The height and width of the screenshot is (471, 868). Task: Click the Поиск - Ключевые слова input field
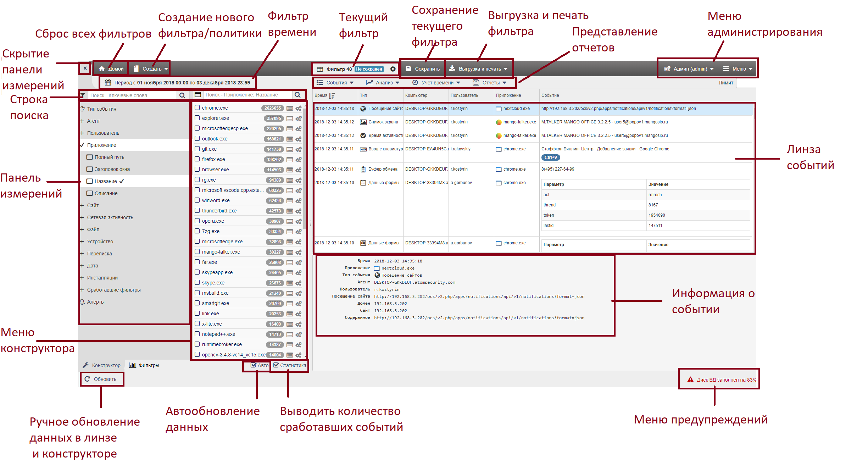pyautogui.click(x=132, y=95)
